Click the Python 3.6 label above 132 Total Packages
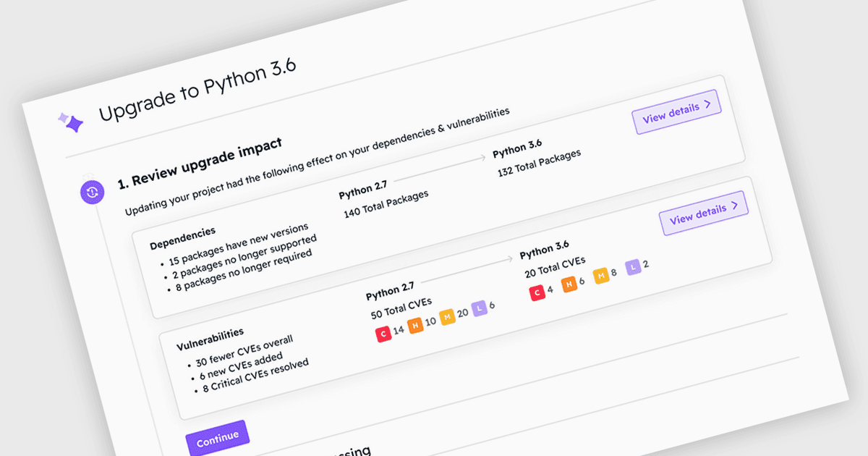Image resolution: width=868 pixels, height=456 pixels. (x=518, y=150)
